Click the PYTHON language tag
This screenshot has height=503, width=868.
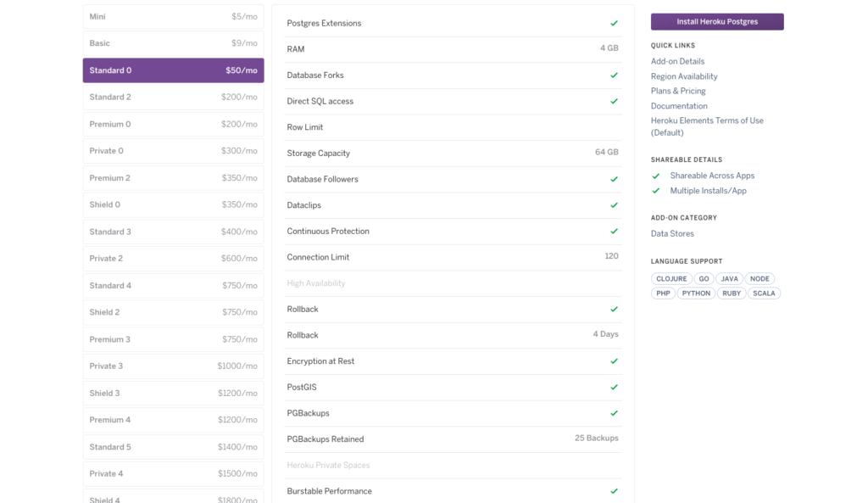(x=696, y=293)
